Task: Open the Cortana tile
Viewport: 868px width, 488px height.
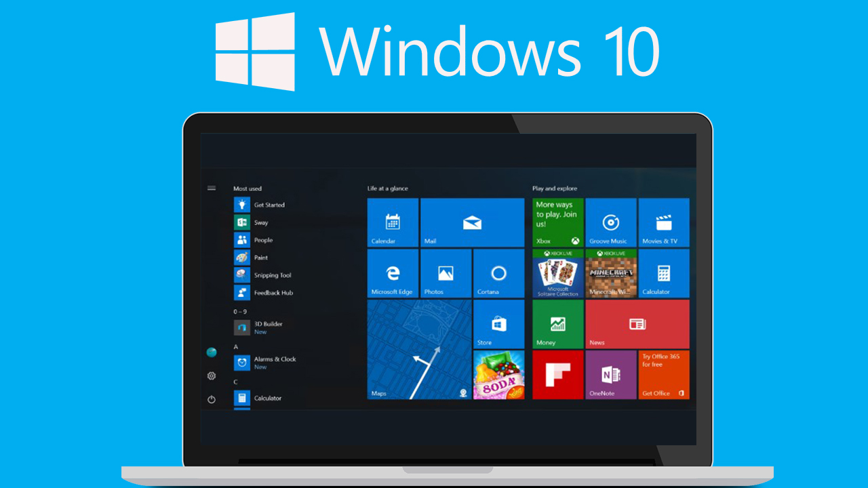Action: tap(498, 273)
